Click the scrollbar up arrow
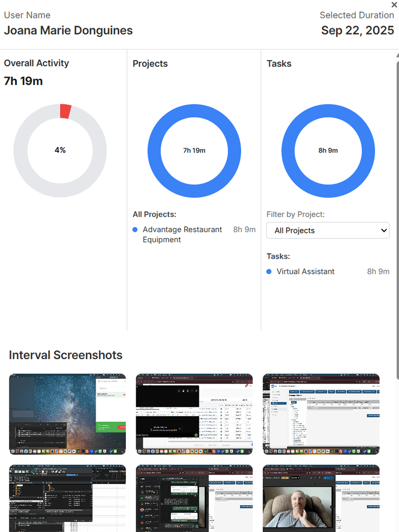Image resolution: width=399 pixels, height=532 pixels. pos(397,55)
